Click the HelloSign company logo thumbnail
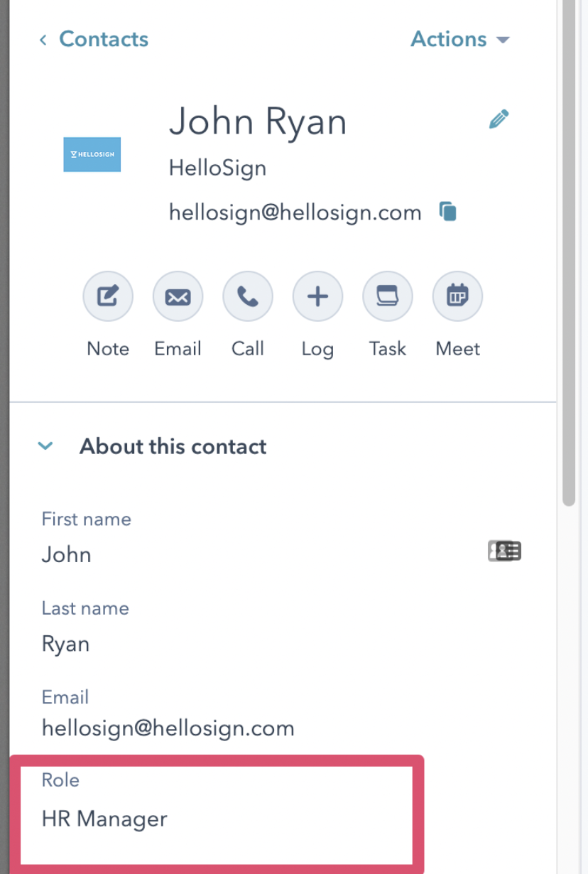588x874 pixels. pyautogui.click(x=92, y=154)
